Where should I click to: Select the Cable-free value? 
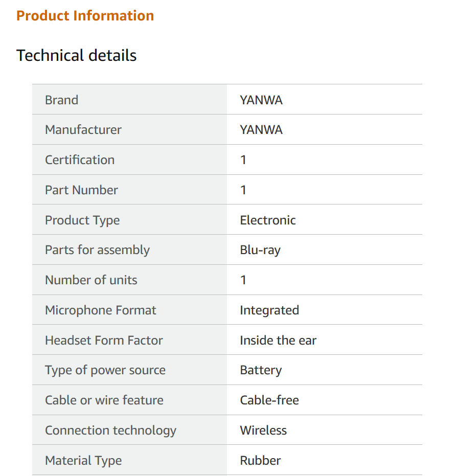click(269, 400)
